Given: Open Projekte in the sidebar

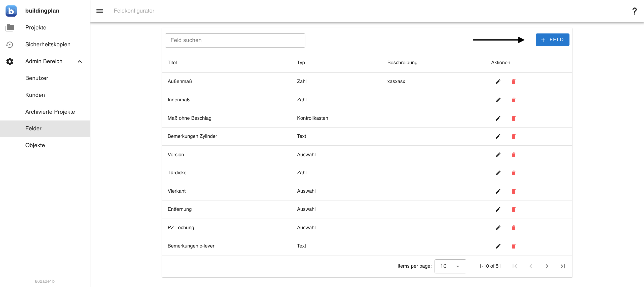Looking at the screenshot, I should pyautogui.click(x=36, y=28).
